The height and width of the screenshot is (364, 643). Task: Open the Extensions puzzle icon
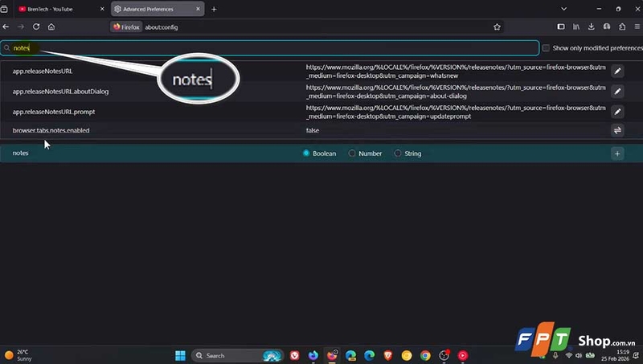(622, 27)
